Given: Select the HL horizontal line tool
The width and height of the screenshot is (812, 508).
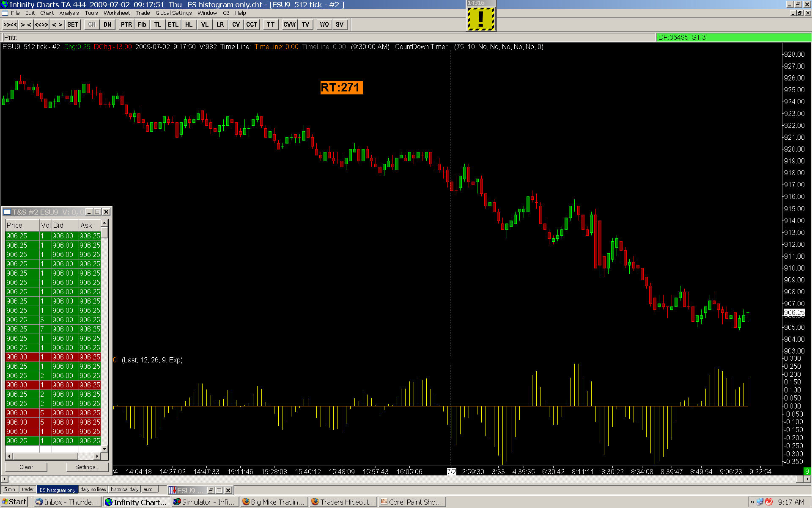Looking at the screenshot, I should pyautogui.click(x=189, y=25).
